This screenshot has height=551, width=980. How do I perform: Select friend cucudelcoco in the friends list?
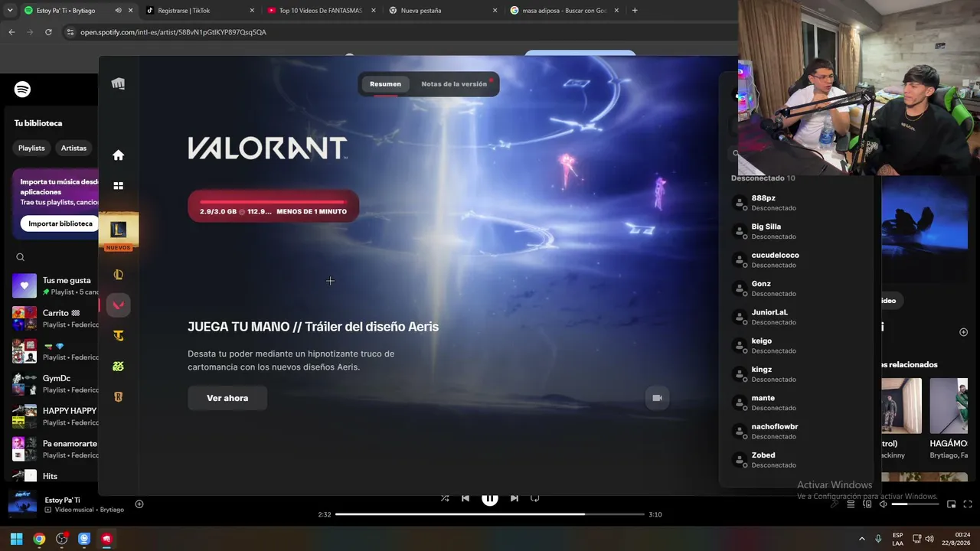coord(796,259)
